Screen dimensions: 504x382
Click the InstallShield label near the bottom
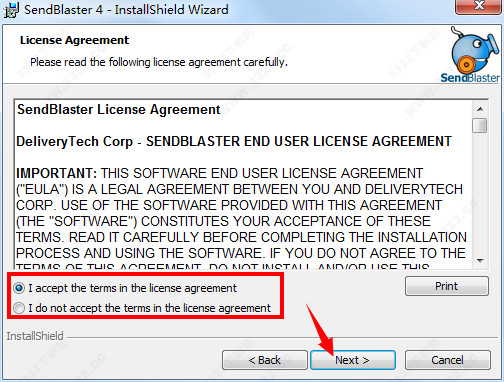point(35,336)
